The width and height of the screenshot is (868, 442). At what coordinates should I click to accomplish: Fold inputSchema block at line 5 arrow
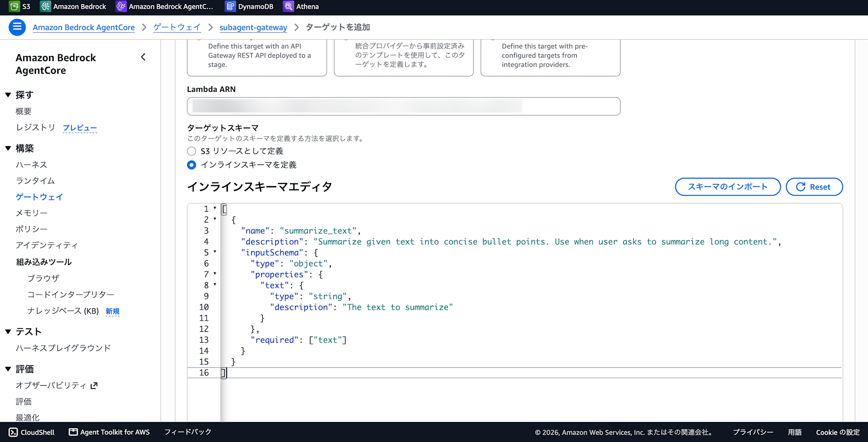click(x=215, y=252)
